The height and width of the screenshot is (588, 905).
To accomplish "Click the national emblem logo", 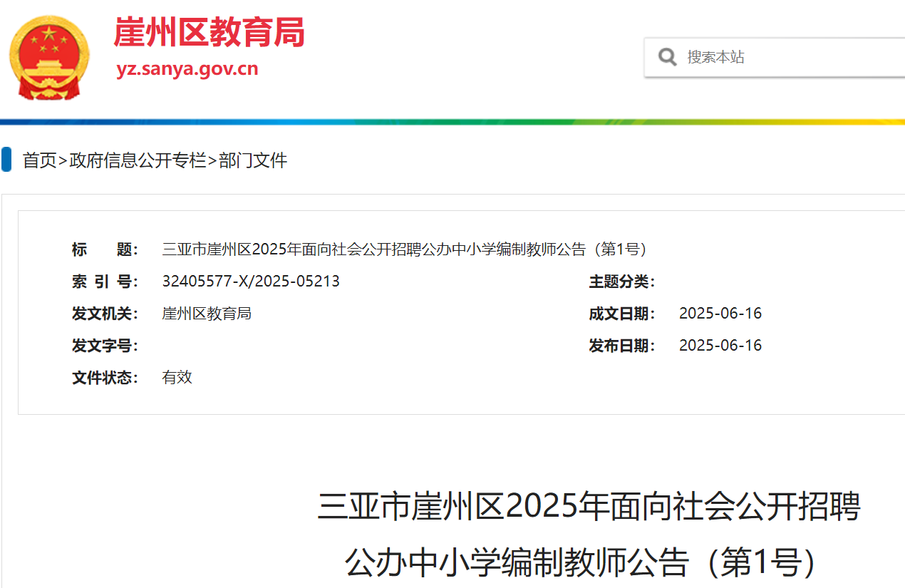I will pyautogui.click(x=50, y=58).
